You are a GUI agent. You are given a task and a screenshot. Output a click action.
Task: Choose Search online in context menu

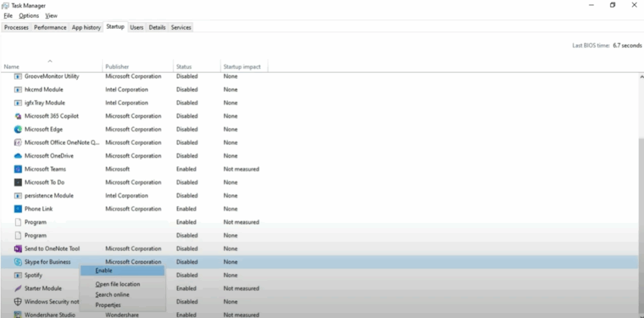113,295
